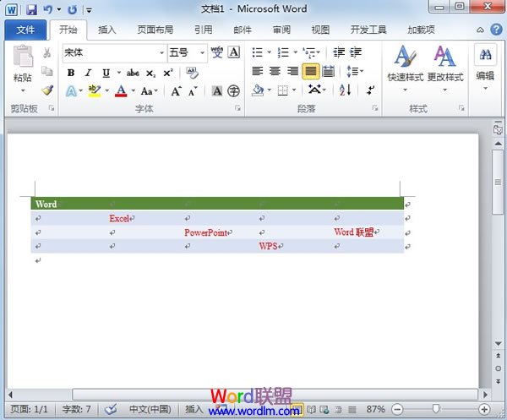Click the Word application icon in title bar
507x420 pixels.
coord(12,9)
